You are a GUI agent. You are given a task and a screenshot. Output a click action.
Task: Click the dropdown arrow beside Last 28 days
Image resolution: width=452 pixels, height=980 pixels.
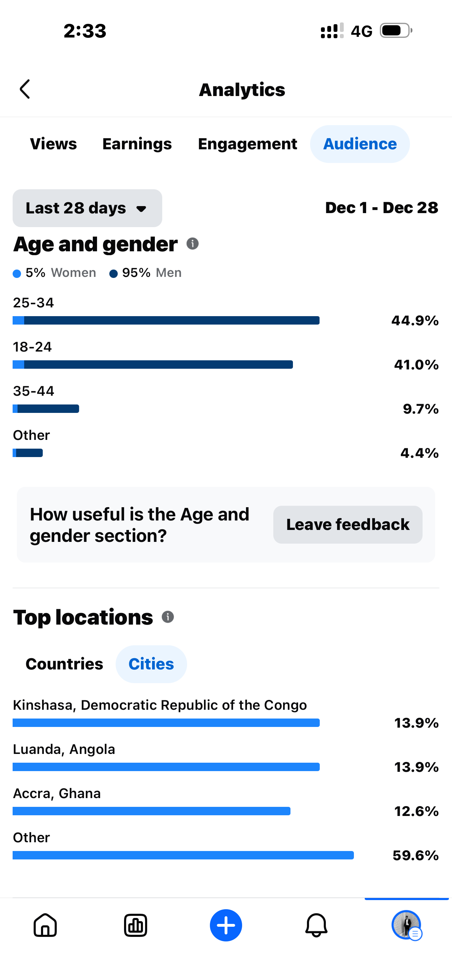tap(141, 209)
